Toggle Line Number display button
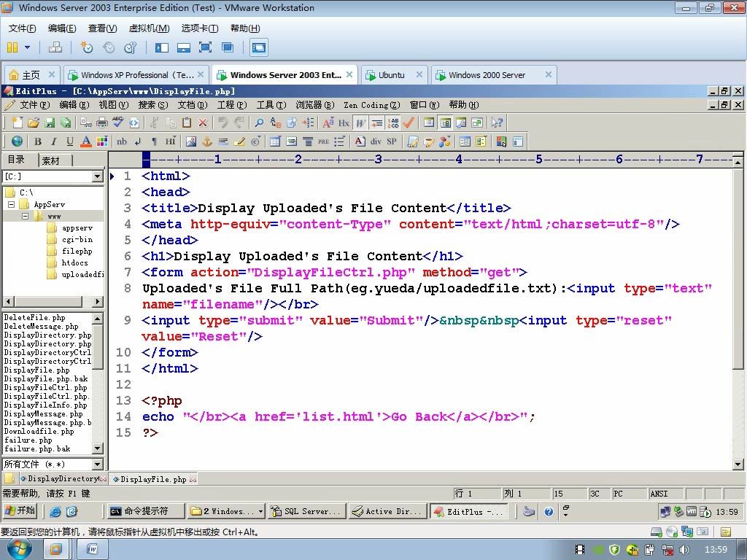 [x=393, y=122]
